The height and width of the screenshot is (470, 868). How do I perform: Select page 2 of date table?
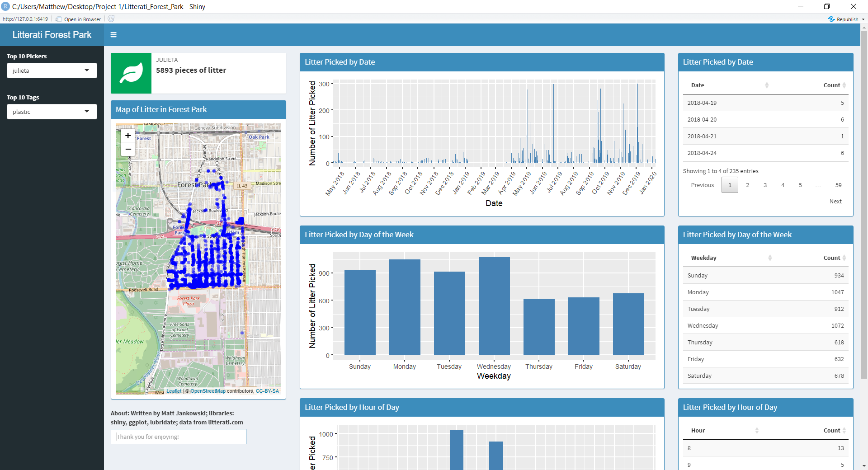pyautogui.click(x=747, y=185)
